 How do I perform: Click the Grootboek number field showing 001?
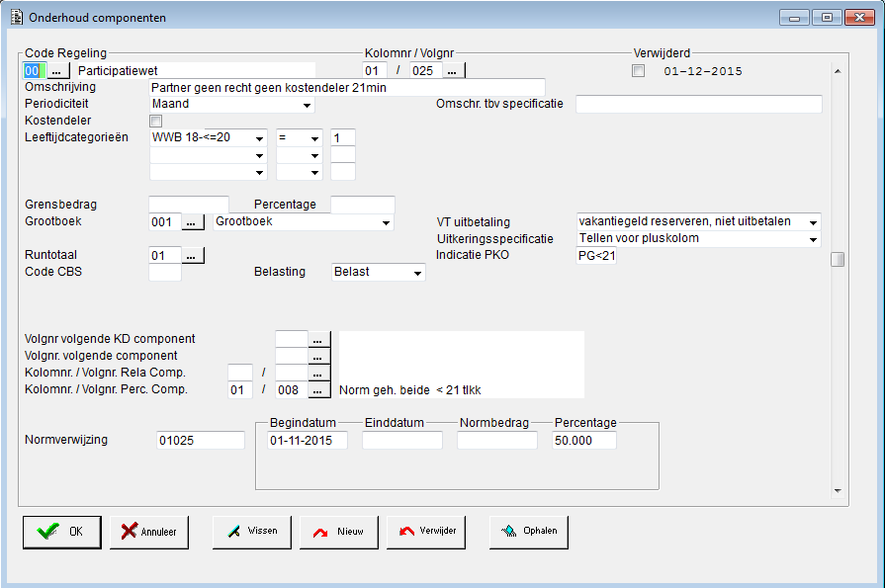coord(165,222)
